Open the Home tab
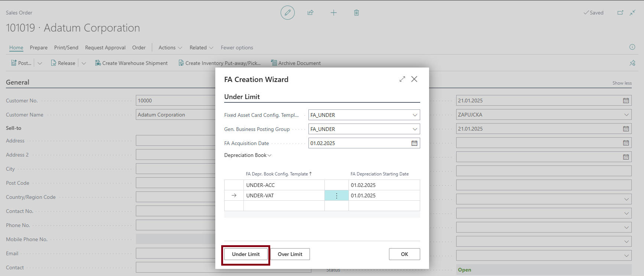644x276 pixels. pyautogui.click(x=16, y=47)
